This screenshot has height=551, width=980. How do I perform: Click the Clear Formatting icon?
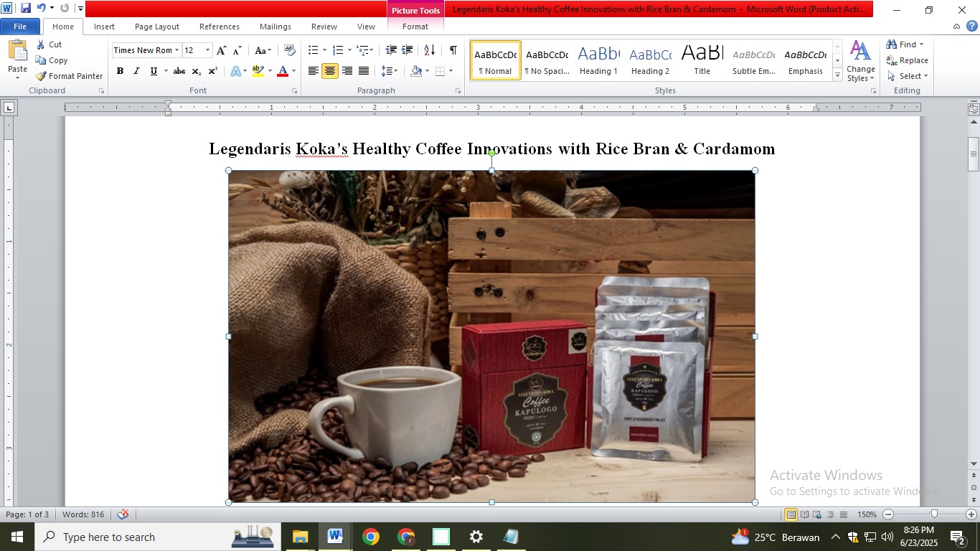pyautogui.click(x=290, y=50)
